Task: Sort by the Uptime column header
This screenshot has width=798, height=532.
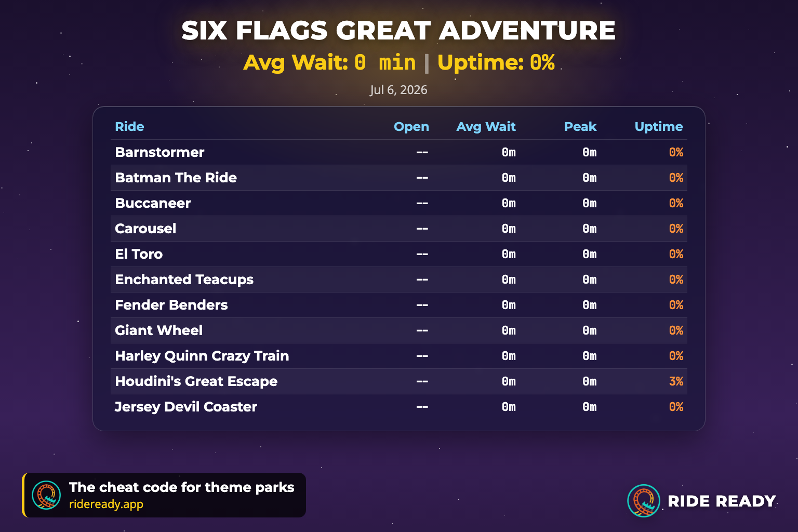Action: pos(659,127)
